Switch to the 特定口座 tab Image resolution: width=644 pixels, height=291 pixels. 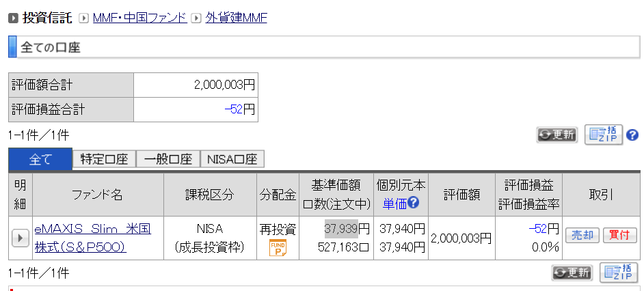(104, 159)
